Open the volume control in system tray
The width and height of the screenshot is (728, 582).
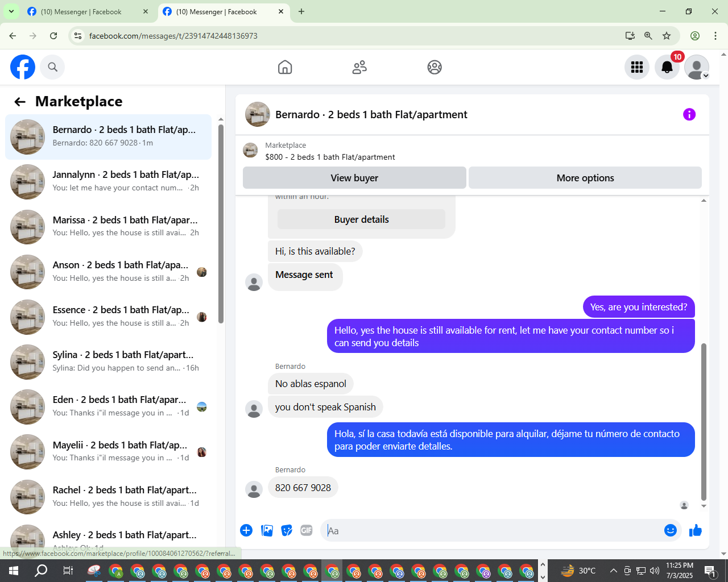point(655,571)
